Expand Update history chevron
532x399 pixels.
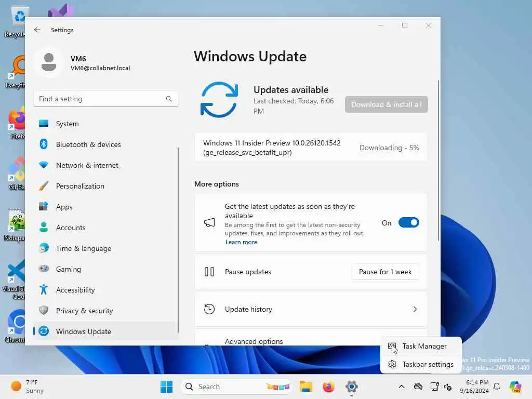pyautogui.click(x=415, y=309)
